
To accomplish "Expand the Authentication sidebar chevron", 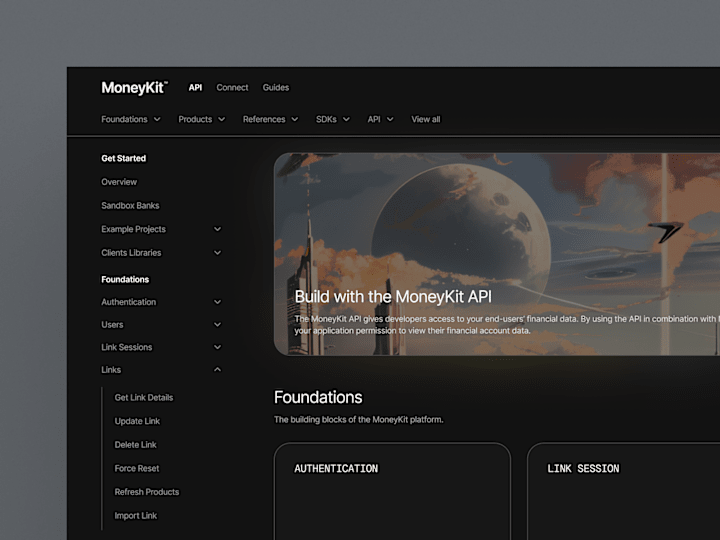I will pos(218,302).
